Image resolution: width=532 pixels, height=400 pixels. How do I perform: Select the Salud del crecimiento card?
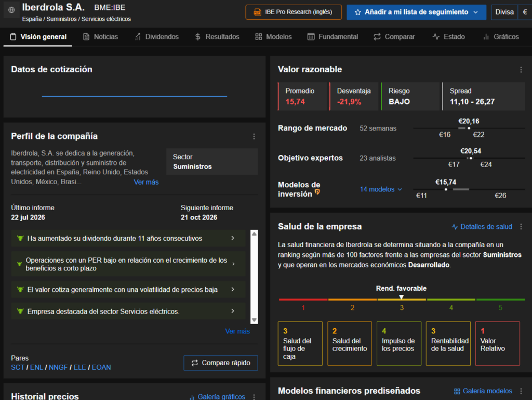tap(350, 344)
